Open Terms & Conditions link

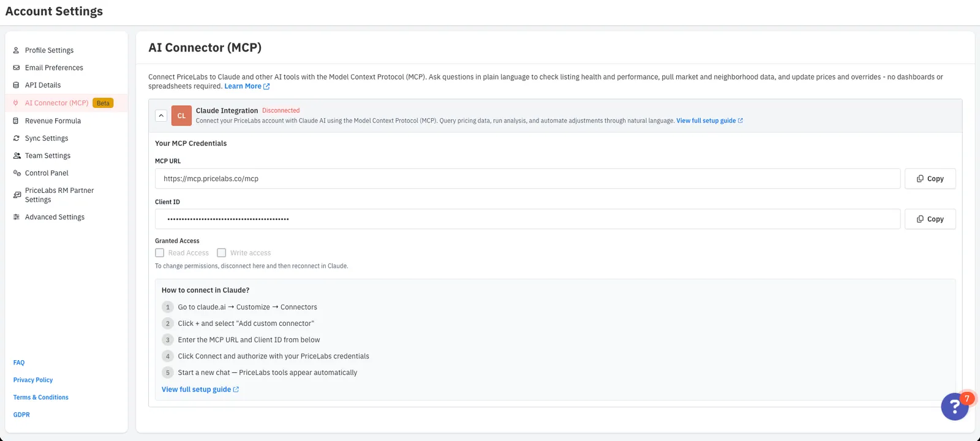pyautogui.click(x=41, y=398)
